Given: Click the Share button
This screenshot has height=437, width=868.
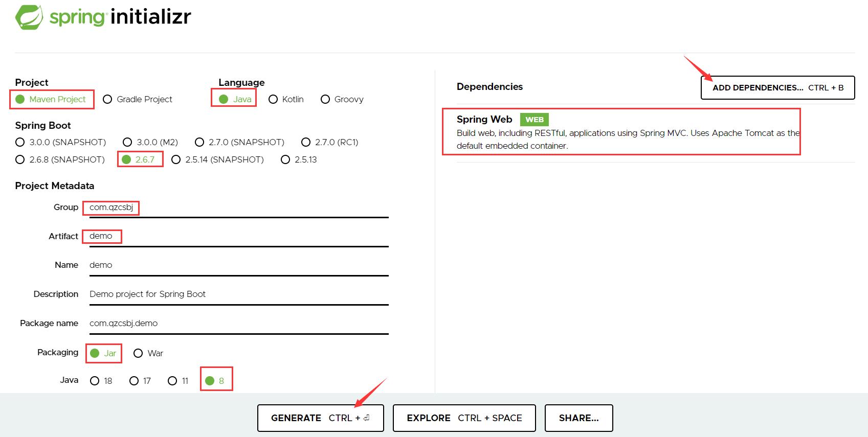Looking at the screenshot, I should tap(579, 418).
